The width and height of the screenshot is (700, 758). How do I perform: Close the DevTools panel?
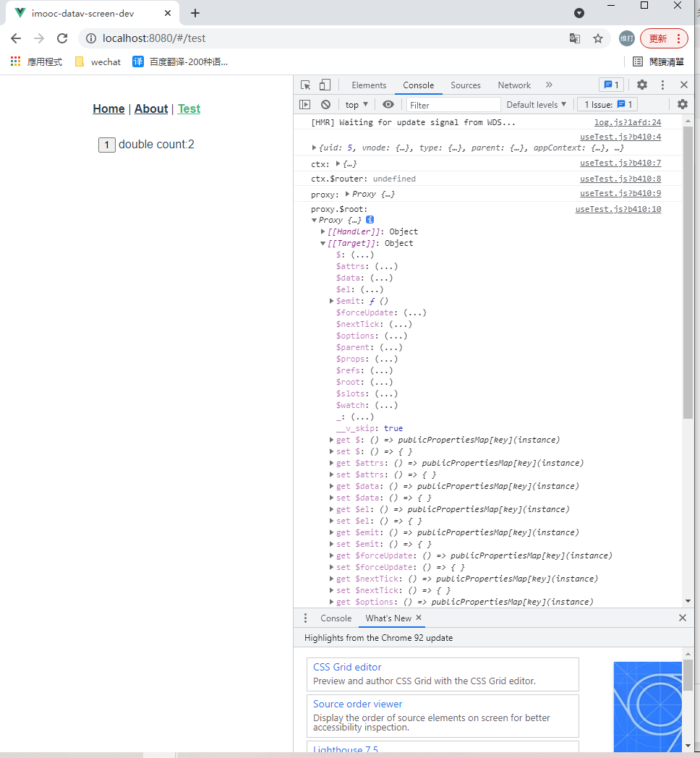[683, 85]
